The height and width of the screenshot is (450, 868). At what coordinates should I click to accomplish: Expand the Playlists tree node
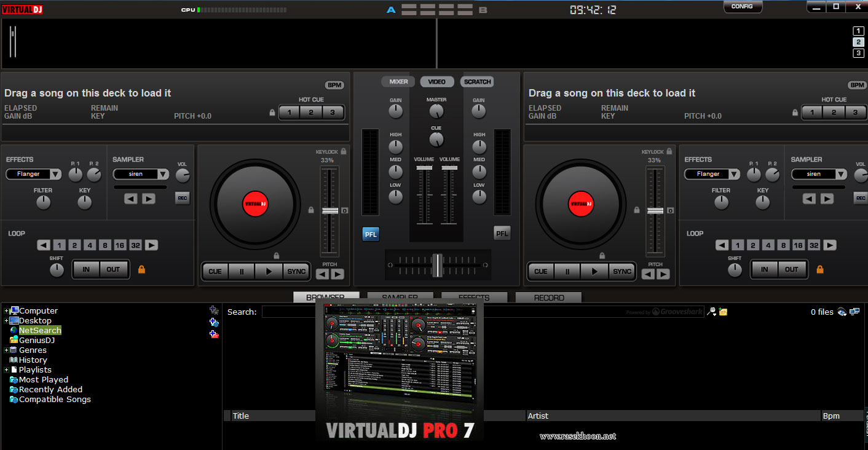[x=7, y=370]
